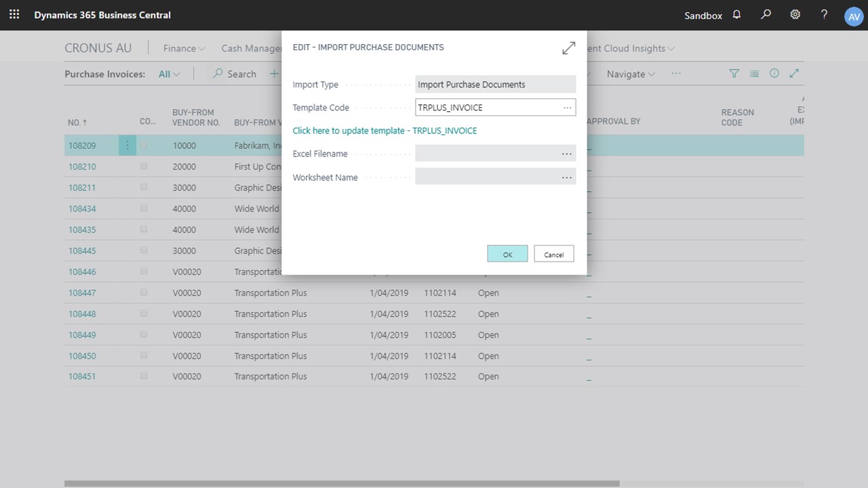Go to CRONUS AU company home
Screen dimensions: 868x488
[98, 48]
